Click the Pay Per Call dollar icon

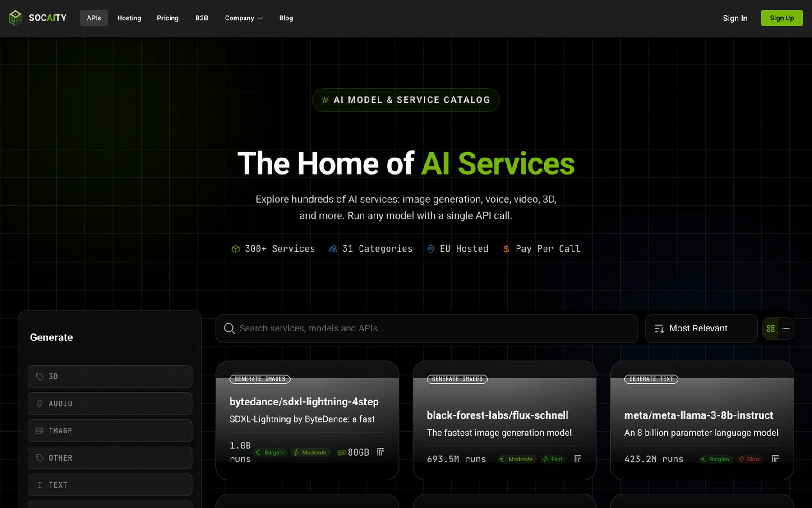tap(506, 249)
